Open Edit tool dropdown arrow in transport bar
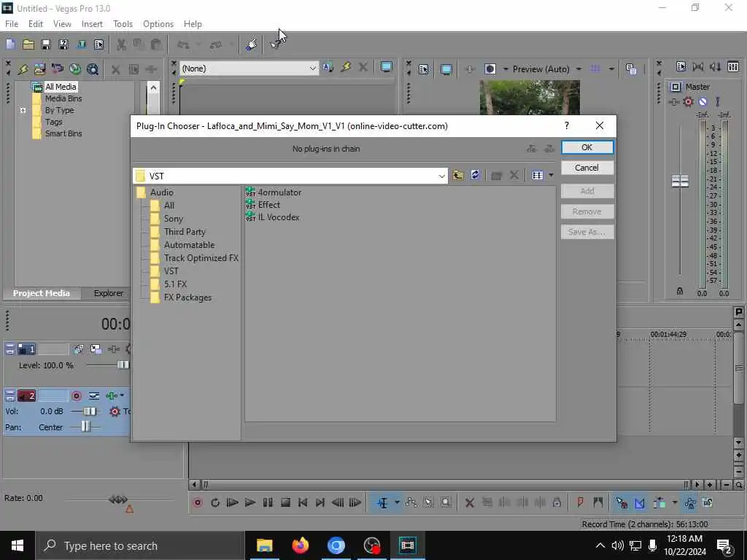Image resolution: width=747 pixels, height=560 pixels. pyautogui.click(x=396, y=502)
